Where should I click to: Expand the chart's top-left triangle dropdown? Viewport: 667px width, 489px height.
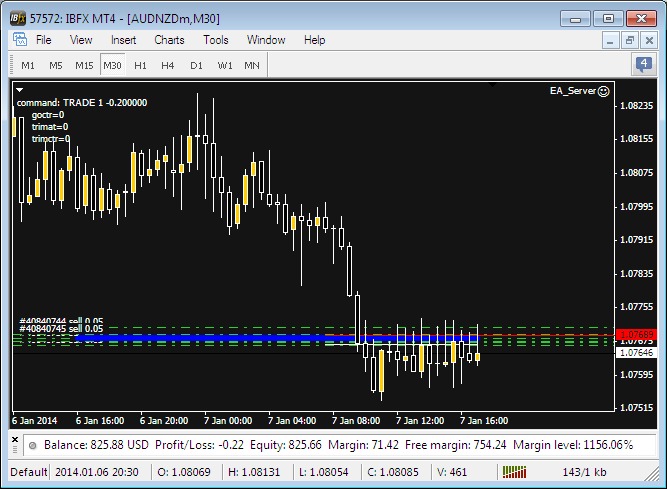20,90
